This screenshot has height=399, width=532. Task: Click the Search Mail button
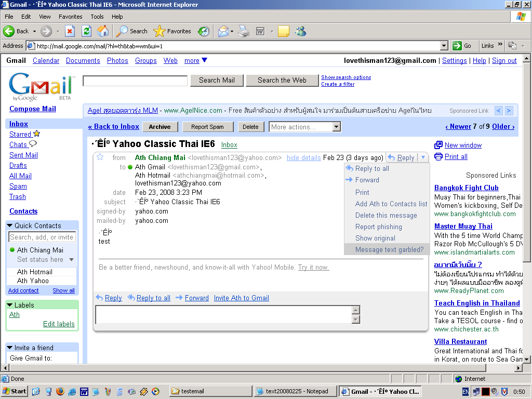(x=217, y=81)
